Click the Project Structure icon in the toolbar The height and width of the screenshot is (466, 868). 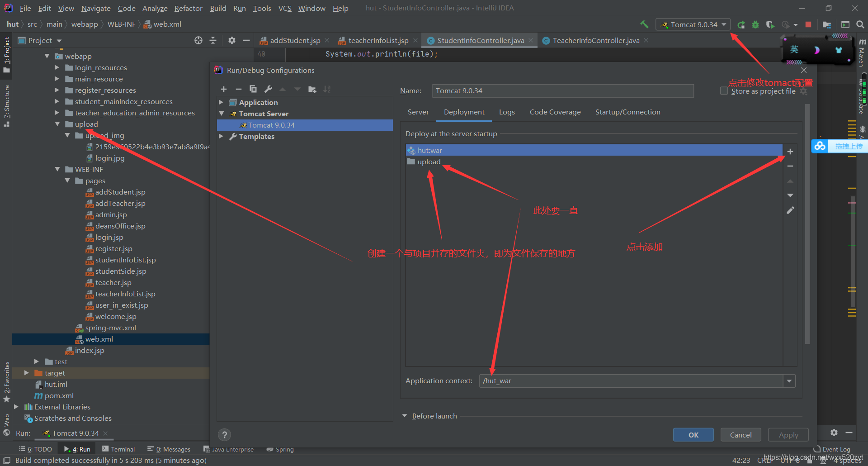(x=827, y=24)
